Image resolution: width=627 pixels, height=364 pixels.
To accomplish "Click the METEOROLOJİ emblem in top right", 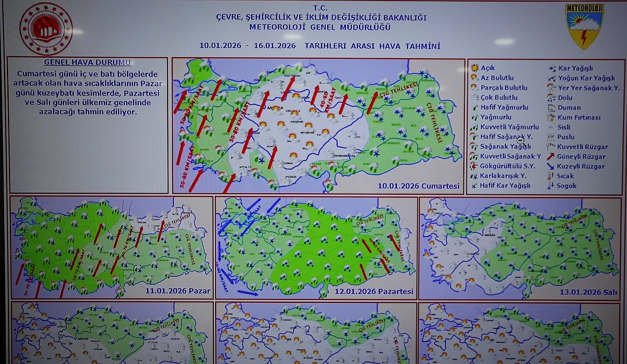I will pos(584,24).
